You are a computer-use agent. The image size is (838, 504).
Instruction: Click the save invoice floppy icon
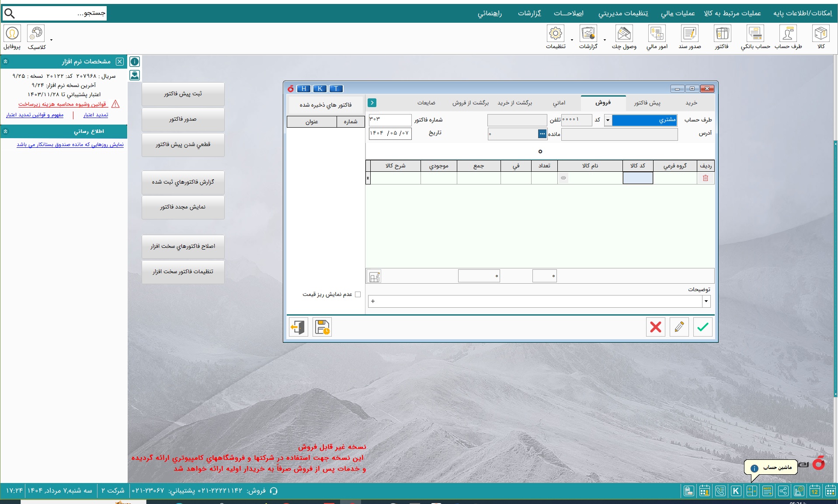[322, 327]
